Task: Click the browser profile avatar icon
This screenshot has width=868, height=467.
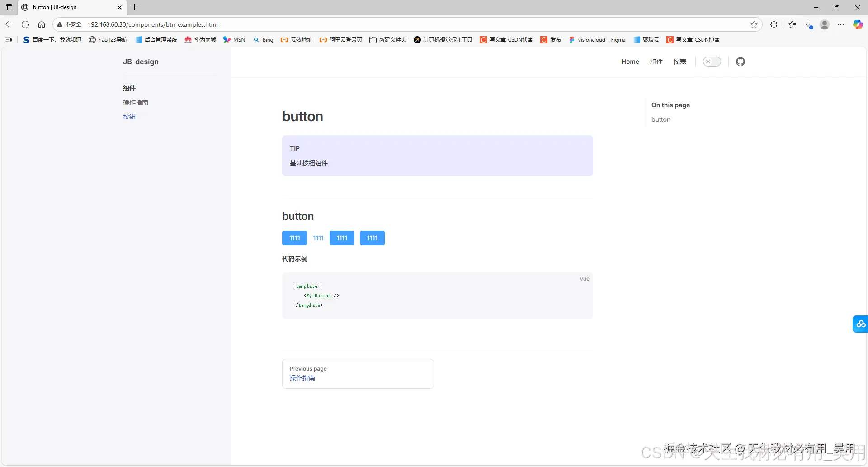Action: click(825, 24)
